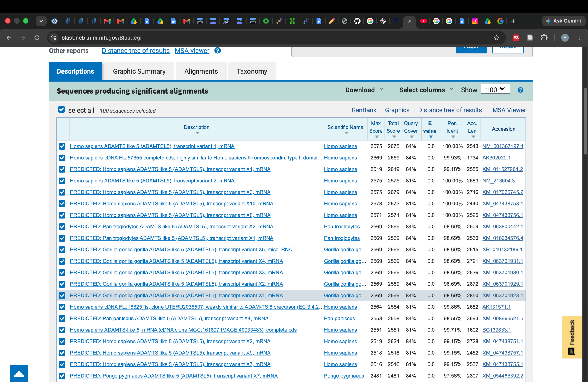Switch to the Alignments tab
This screenshot has height=382, width=588.
(201, 71)
